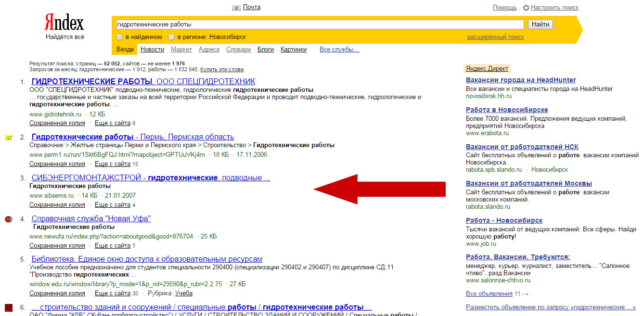Screen dimensions: 644x316
Task: Click the perm1.ru result URL text
Action: pos(117,155)
